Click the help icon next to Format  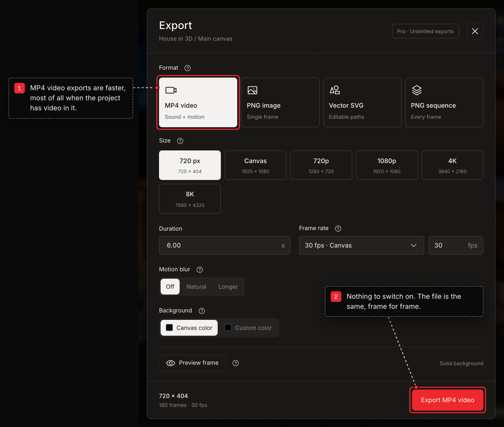coord(188,68)
